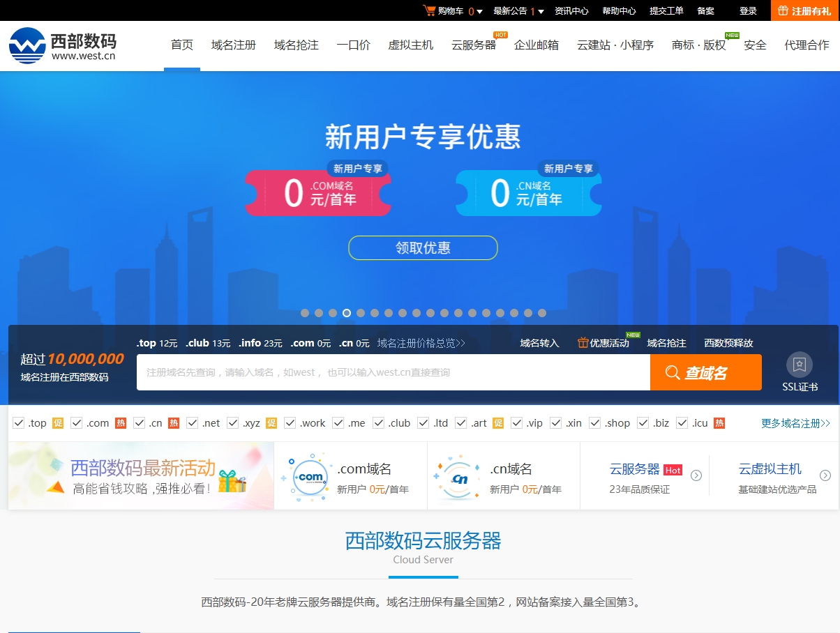Open the 一口价 menu
Viewport: 840px width, 633px height.
[x=354, y=45]
